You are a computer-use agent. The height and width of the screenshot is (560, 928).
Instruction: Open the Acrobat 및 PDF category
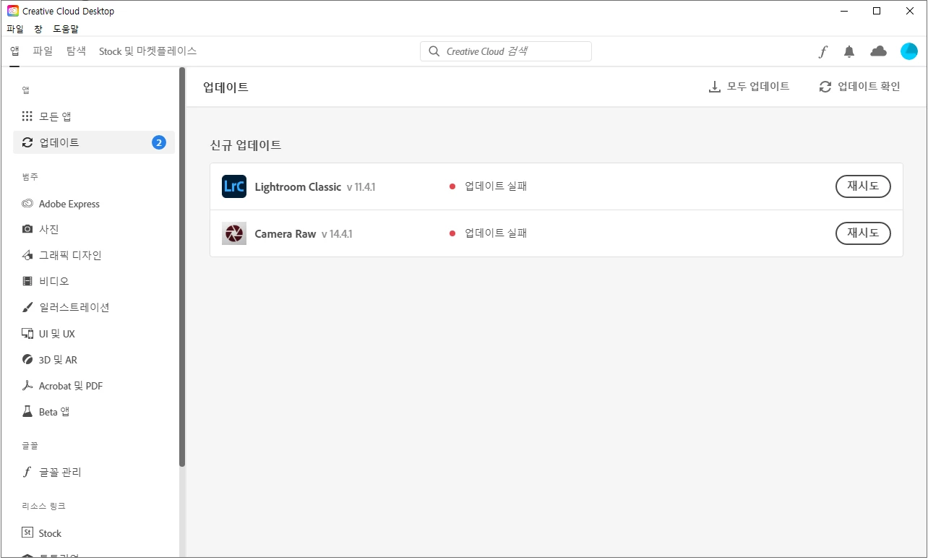point(94,386)
